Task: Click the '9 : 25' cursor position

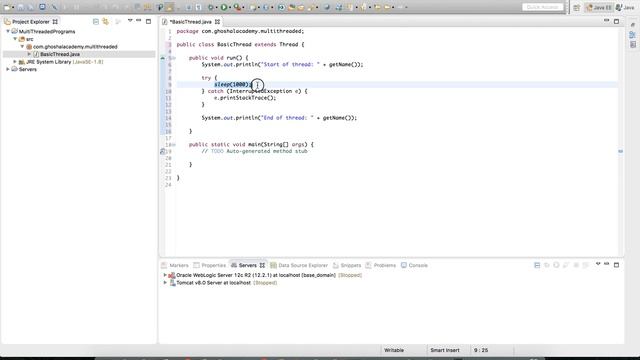Action: 481,350
